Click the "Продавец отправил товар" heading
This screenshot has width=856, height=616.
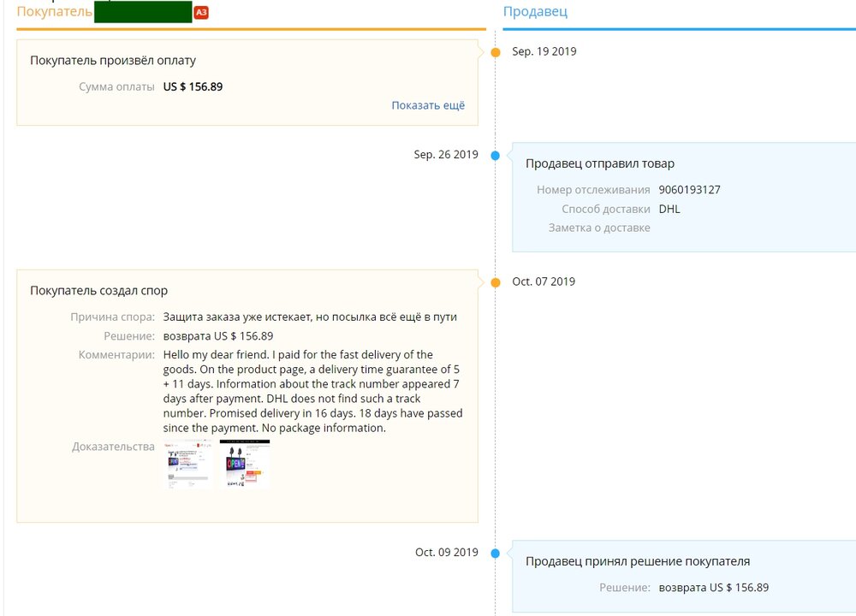point(600,163)
